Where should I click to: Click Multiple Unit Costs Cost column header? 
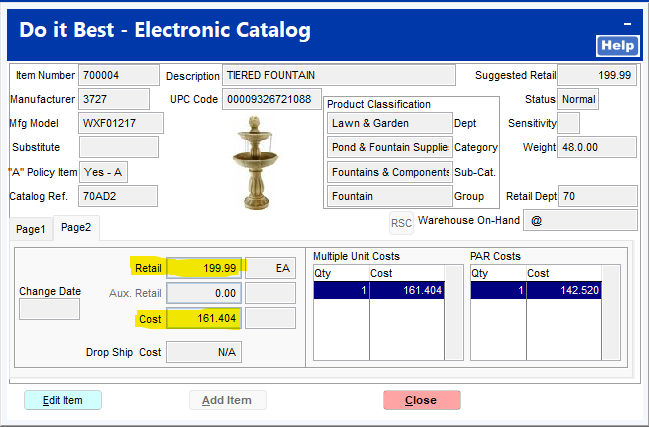(x=407, y=273)
